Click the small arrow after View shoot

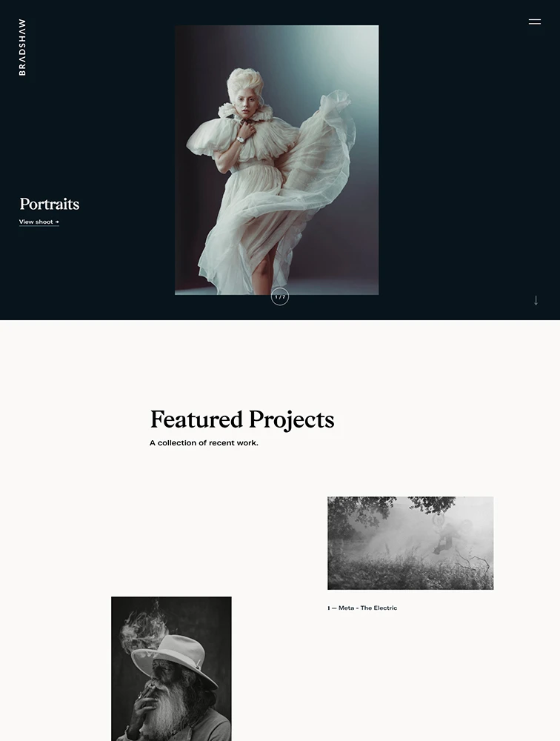[57, 222]
